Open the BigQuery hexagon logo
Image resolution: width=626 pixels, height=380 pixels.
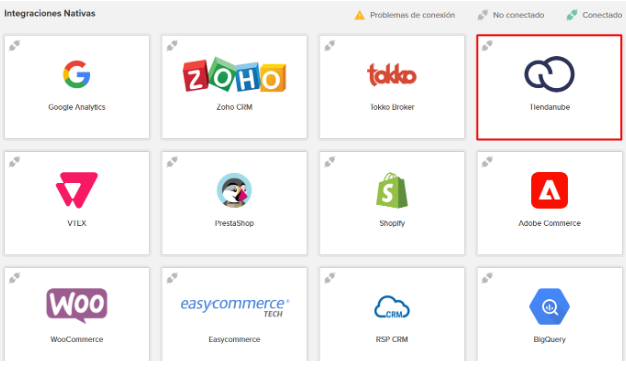549,307
